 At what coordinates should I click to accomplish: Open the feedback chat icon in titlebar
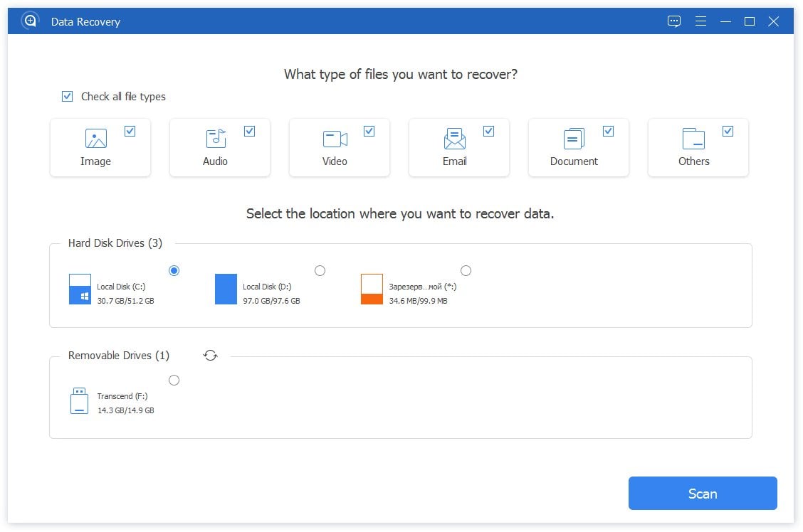tap(673, 21)
